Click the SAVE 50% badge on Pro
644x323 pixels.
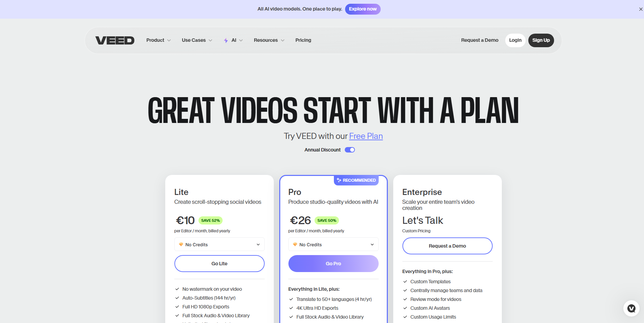click(327, 220)
